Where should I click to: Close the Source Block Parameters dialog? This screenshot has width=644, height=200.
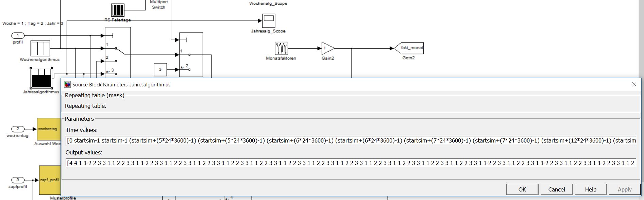click(634, 85)
